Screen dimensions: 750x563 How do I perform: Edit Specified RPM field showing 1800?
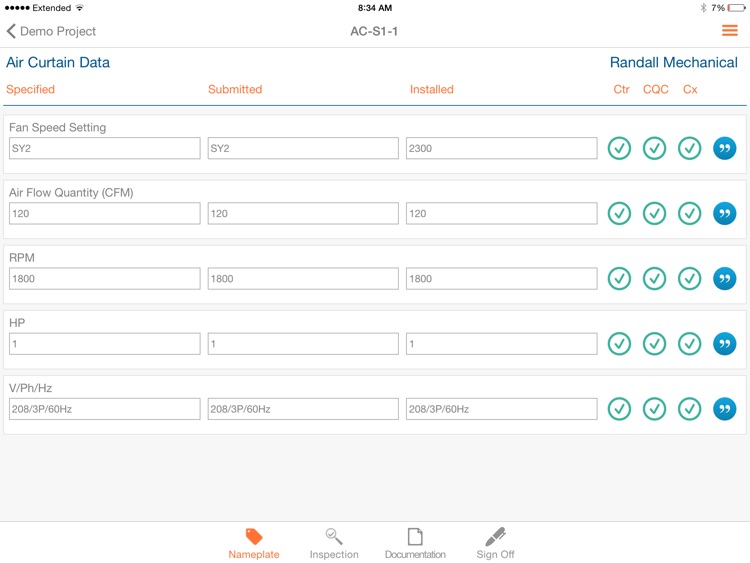click(104, 278)
